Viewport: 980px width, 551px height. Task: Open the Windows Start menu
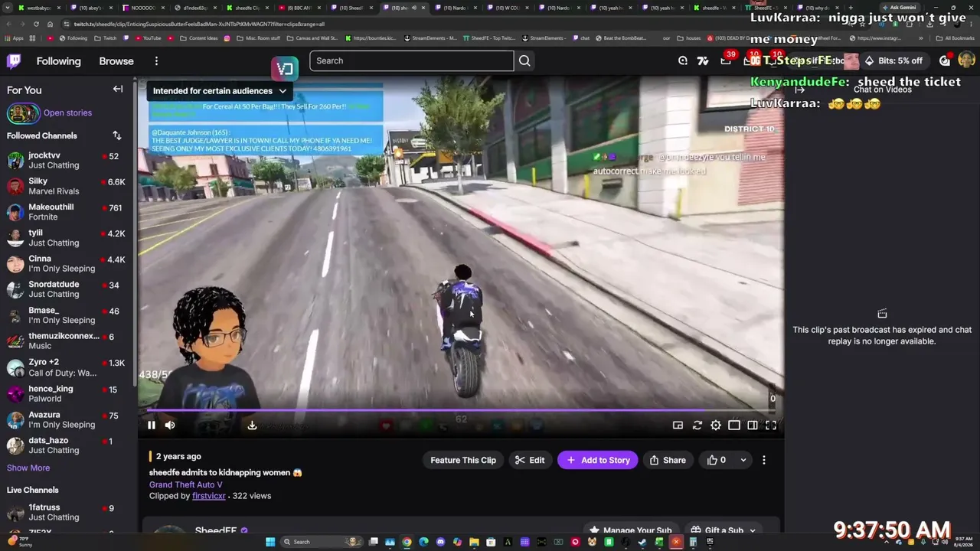click(269, 542)
